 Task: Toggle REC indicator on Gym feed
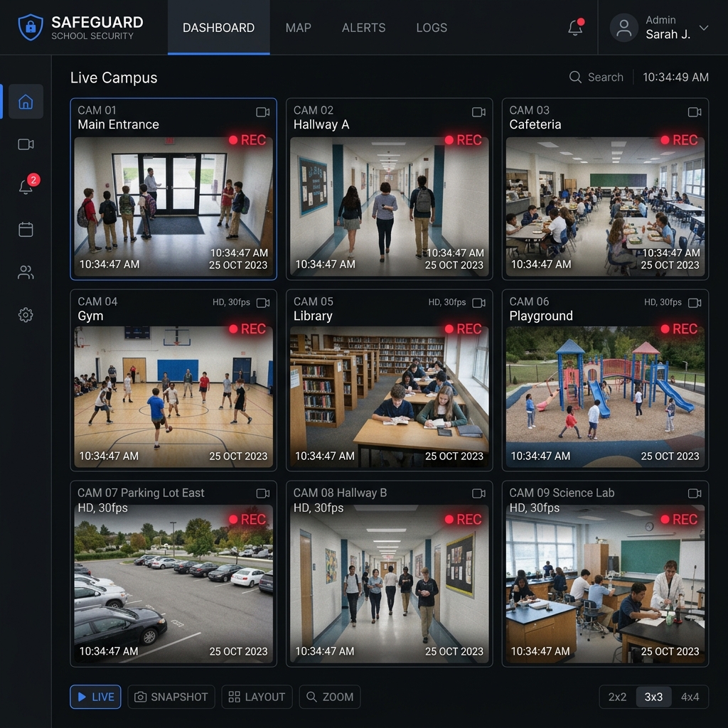(247, 328)
